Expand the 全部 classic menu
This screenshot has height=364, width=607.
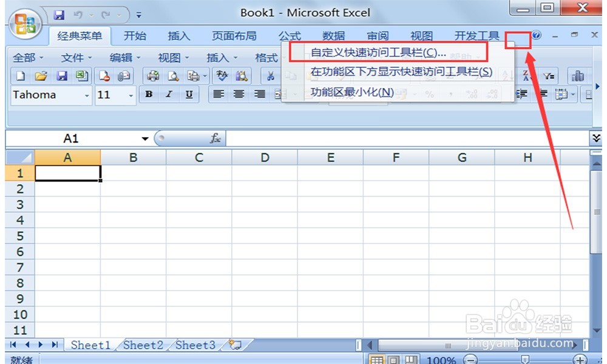28,58
